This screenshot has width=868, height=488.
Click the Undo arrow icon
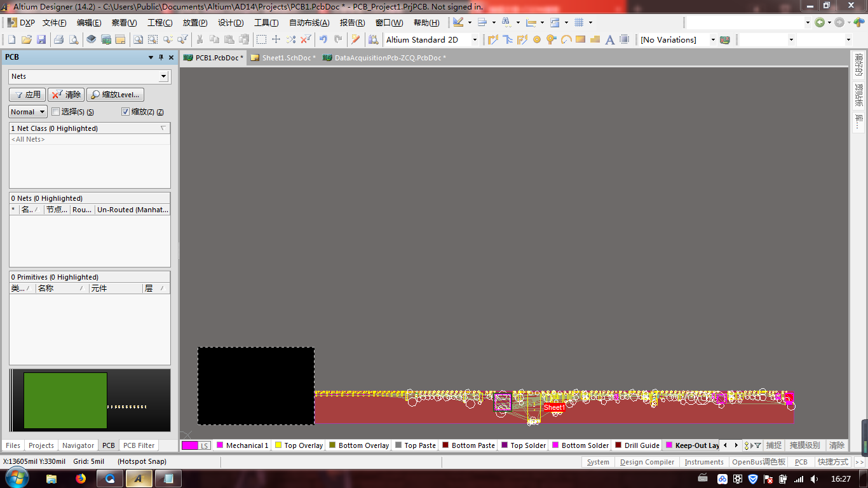point(323,39)
